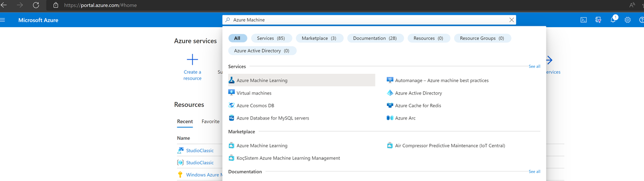This screenshot has width=644, height=181.
Task: Click the Name column header
Action: [184, 138]
